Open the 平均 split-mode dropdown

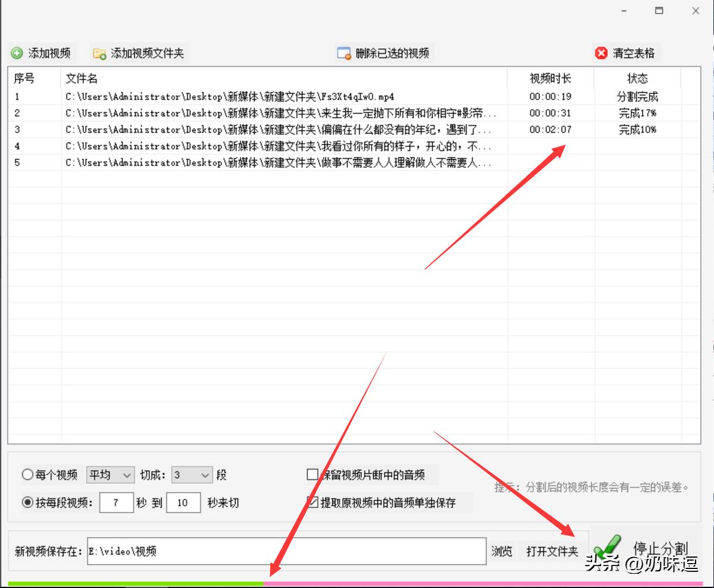(x=110, y=474)
